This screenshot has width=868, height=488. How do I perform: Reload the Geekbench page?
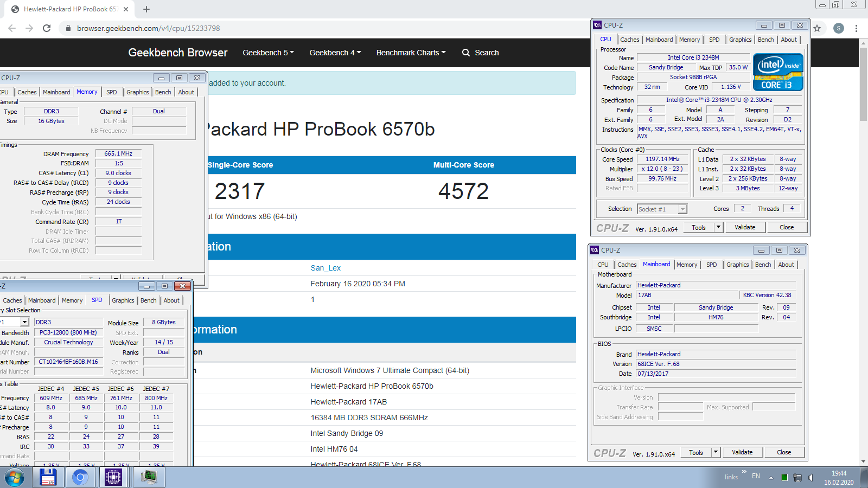tap(47, 28)
